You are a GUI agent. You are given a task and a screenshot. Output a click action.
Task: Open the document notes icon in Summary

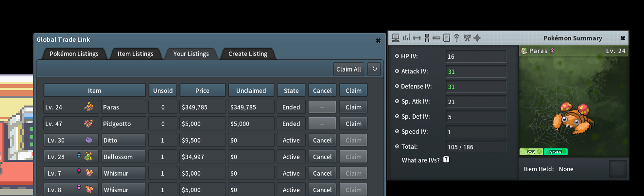click(x=446, y=37)
